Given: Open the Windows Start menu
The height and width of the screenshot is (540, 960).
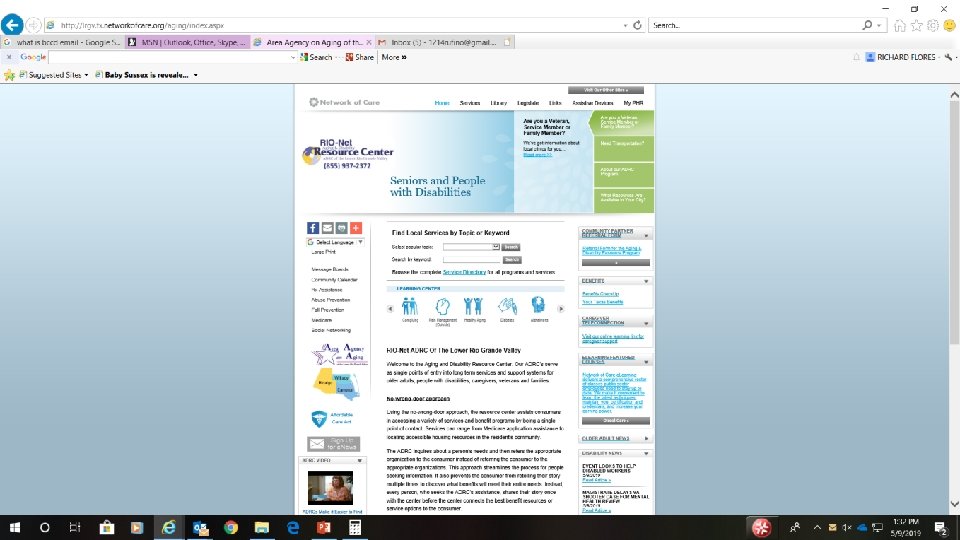Looking at the screenshot, I should point(15,527).
